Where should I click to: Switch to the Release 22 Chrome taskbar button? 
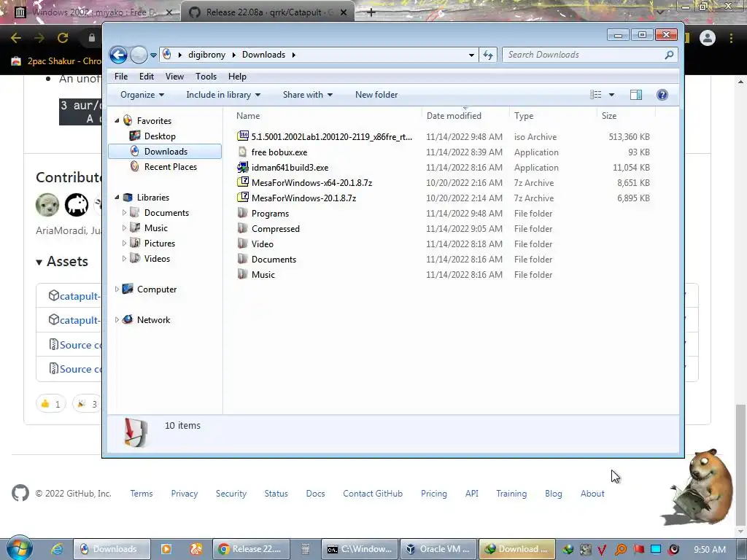(x=251, y=549)
